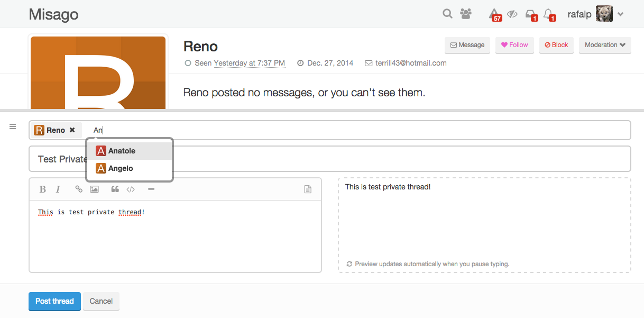Open the notifications bell
The image size is (644, 318).
[548, 14]
